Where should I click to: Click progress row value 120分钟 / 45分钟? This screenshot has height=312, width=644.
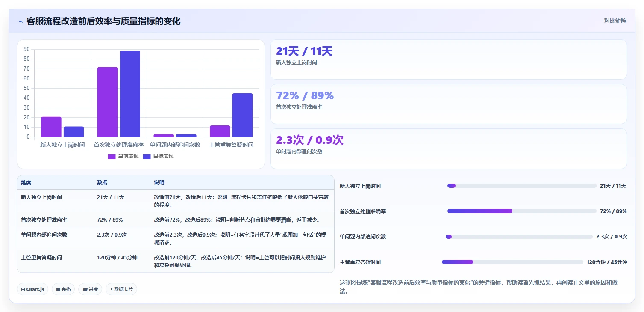point(607,262)
